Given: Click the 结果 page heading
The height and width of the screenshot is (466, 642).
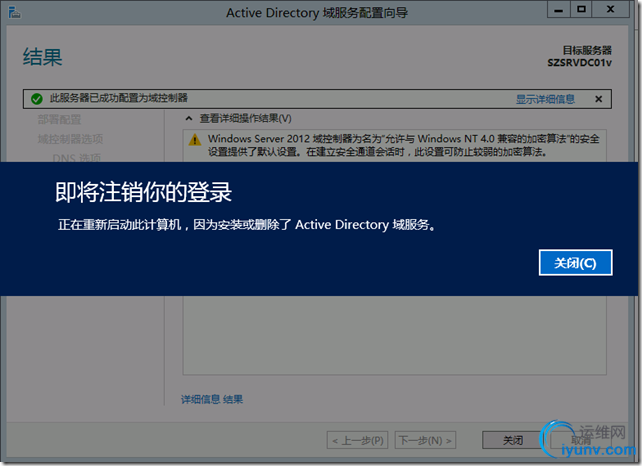Looking at the screenshot, I should [43, 57].
